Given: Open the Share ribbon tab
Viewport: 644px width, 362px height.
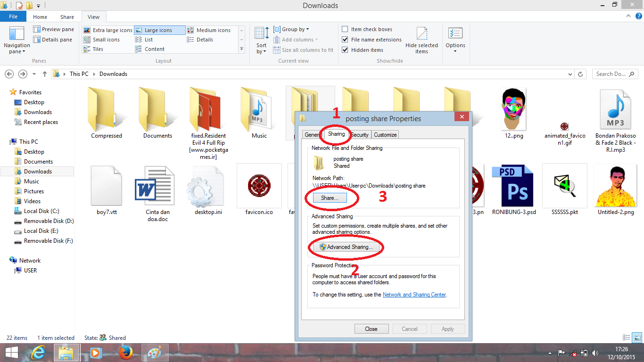Looking at the screenshot, I should coord(66,16).
